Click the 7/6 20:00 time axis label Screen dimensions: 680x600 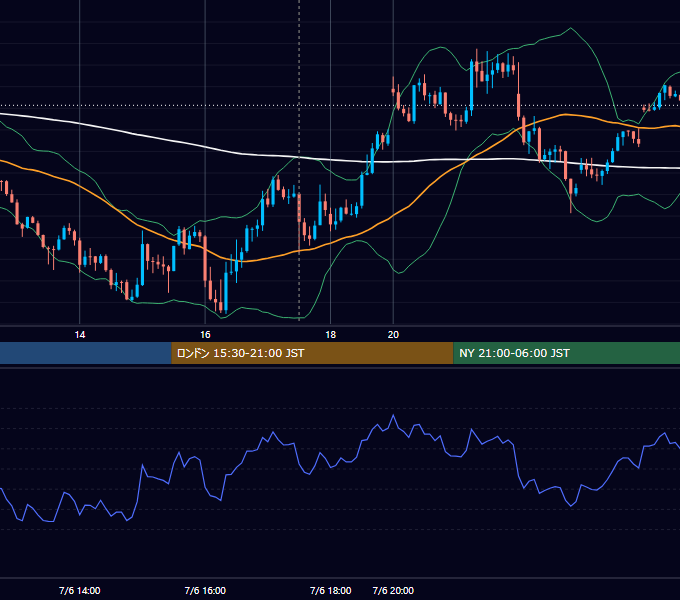click(x=393, y=590)
